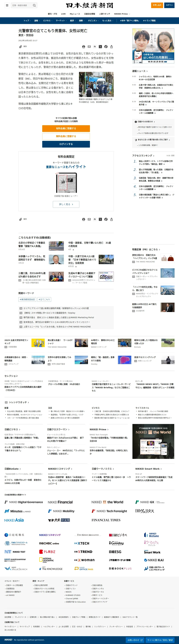Open the 利用規約 footer link

click(x=36, y=627)
